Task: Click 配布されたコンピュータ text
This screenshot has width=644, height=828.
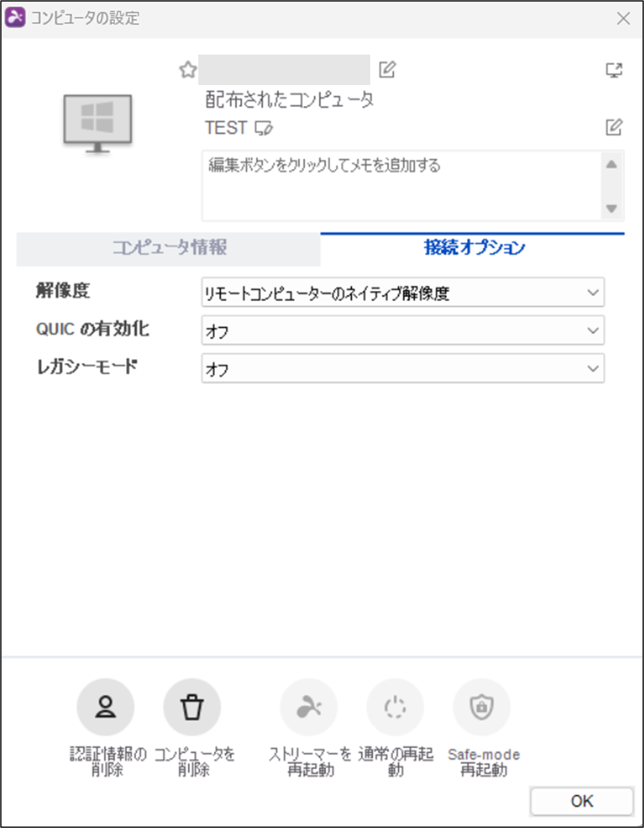Action: [x=289, y=100]
